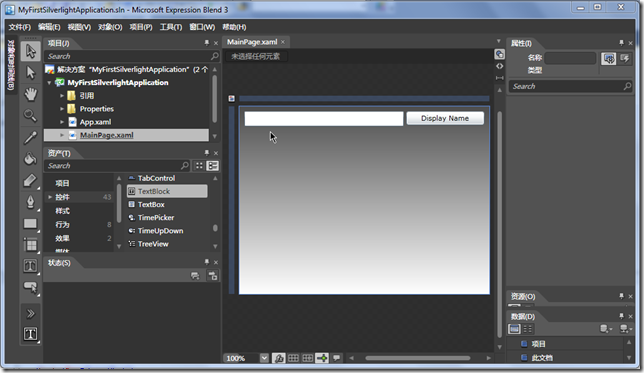Close the MainPage.xaml tab
The image size is (644, 373).
[283, 42]
